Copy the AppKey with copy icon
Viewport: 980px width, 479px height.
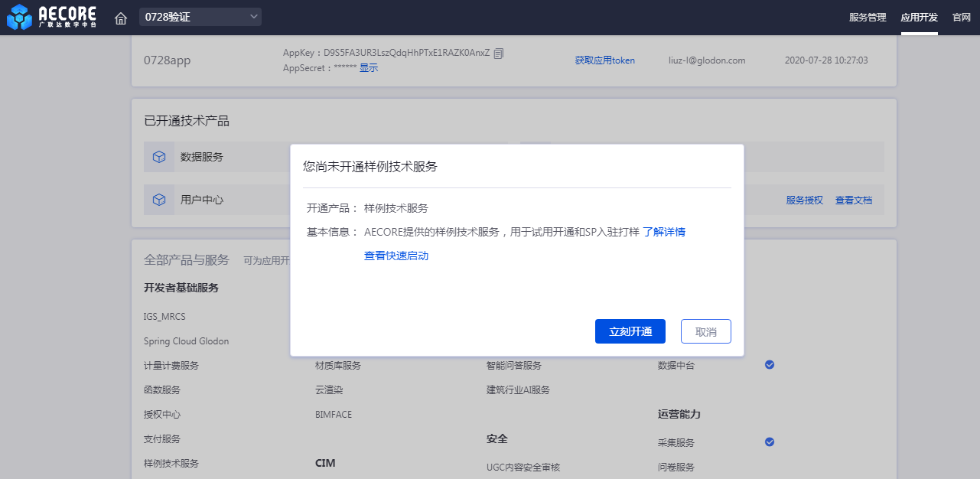[x=499, y=54]
